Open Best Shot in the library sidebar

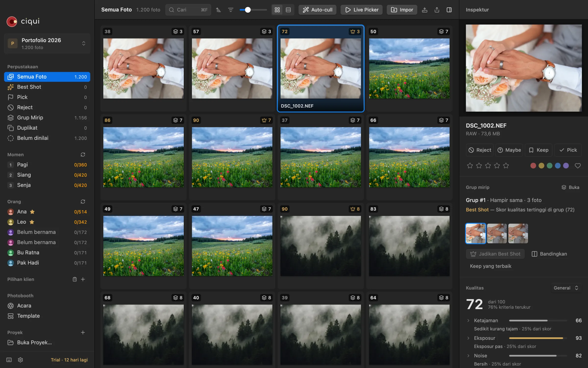tap(47, 87)
